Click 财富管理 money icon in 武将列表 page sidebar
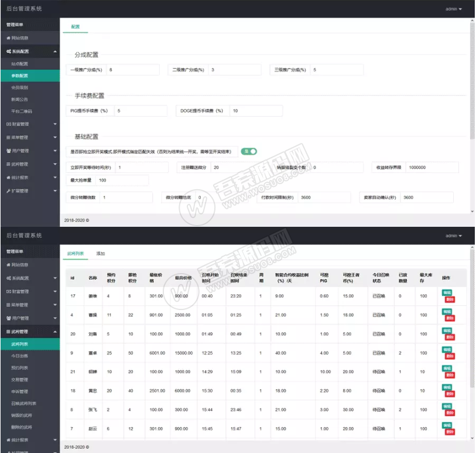 point(8,291)
